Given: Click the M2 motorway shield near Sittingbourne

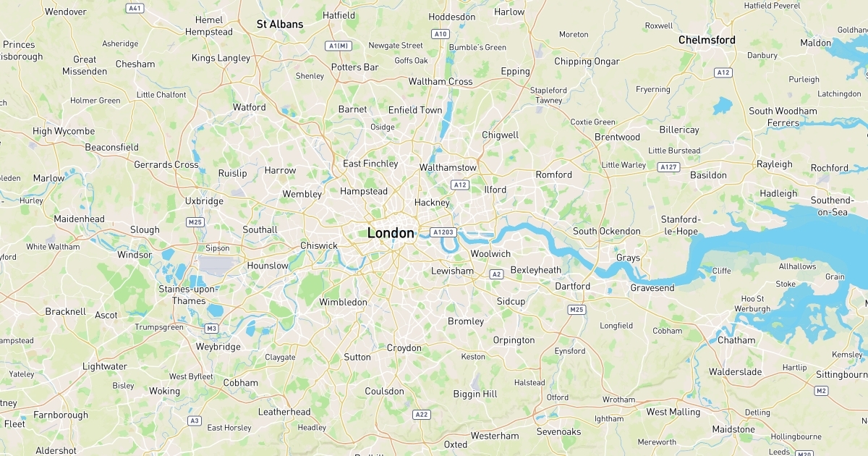Looking at the screenshot, I should tap(821, 391).
